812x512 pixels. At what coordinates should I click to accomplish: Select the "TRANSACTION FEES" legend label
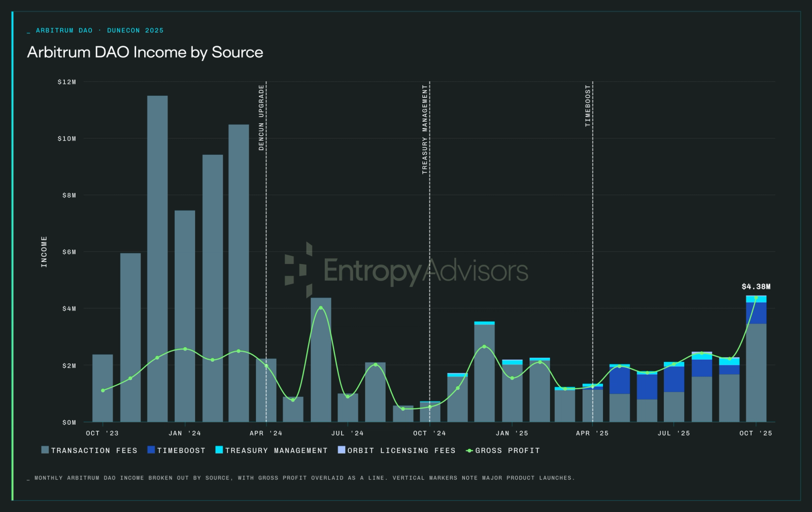[x=94, y=451]
